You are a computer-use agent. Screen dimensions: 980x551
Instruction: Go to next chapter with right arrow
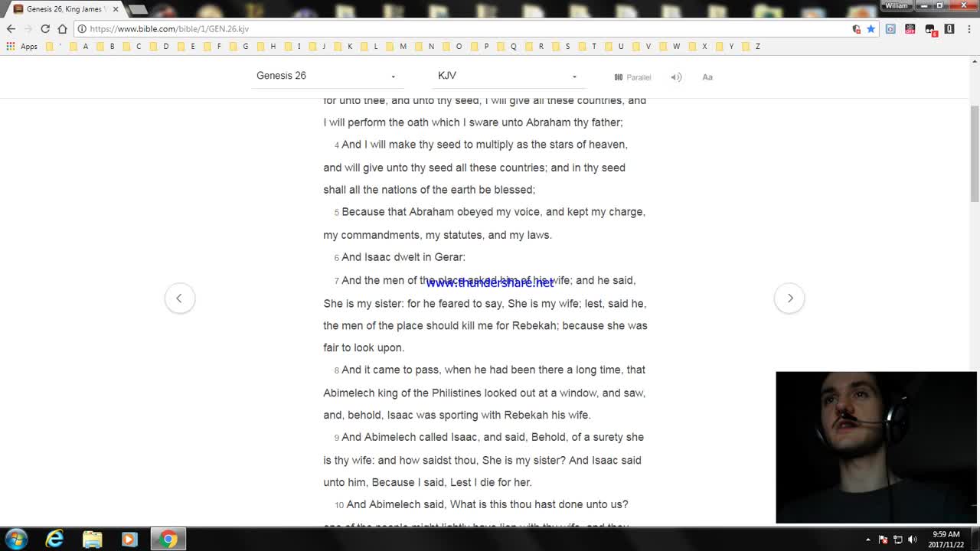point(789,298)
